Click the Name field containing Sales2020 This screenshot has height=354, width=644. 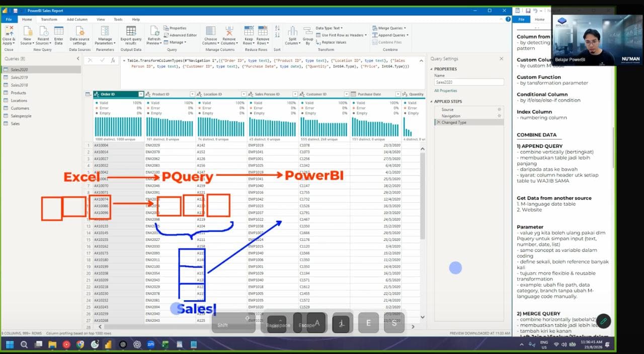tap(469, 82)
